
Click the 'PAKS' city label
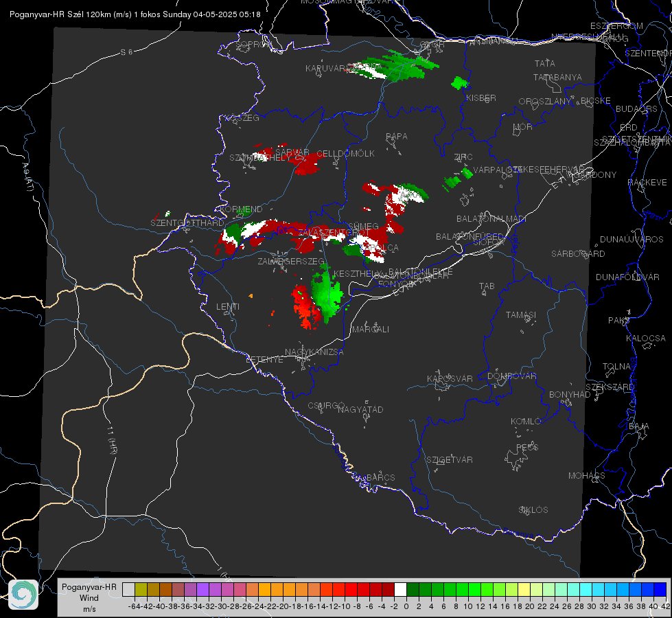tap(619, 320)
